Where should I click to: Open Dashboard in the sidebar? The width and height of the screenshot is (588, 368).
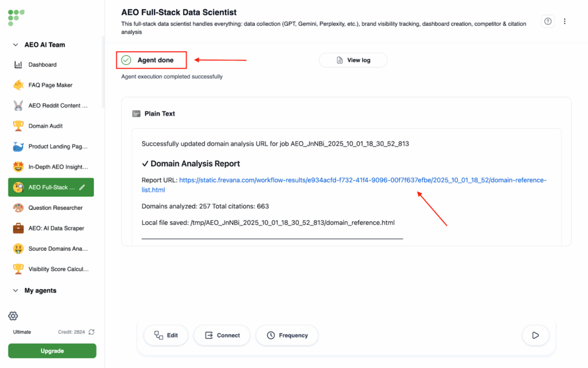pyautogui.click(x=42, y=65)
